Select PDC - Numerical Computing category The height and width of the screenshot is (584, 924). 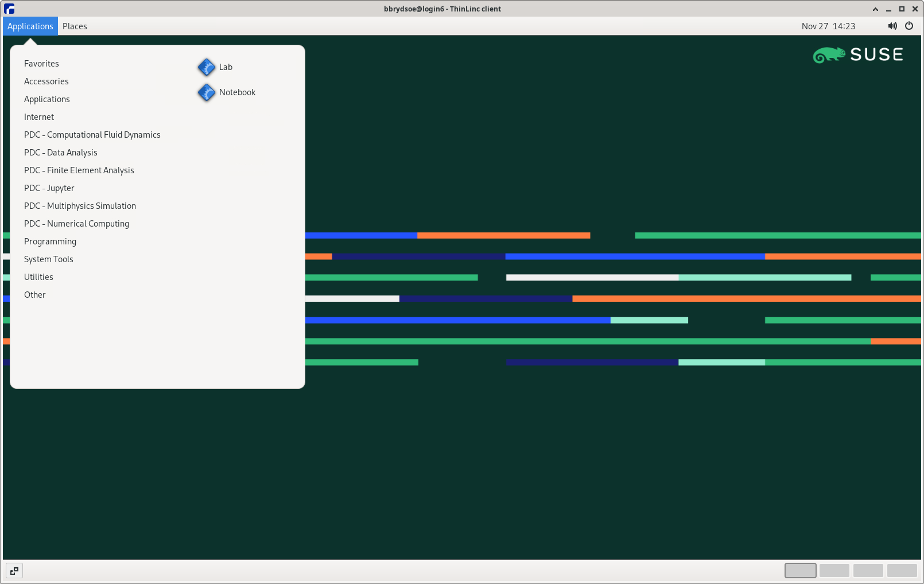[77, 224]
